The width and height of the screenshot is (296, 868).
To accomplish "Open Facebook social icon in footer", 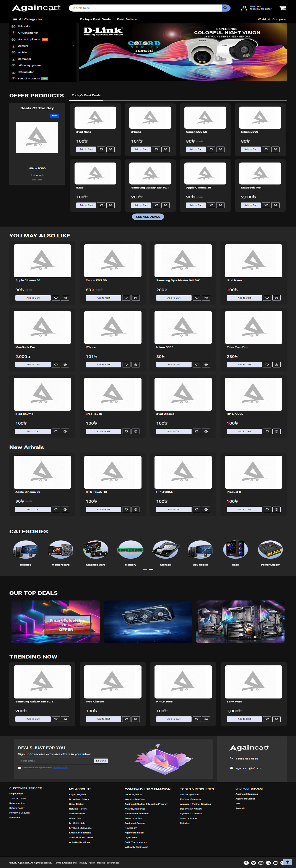I will click(246, 863).
